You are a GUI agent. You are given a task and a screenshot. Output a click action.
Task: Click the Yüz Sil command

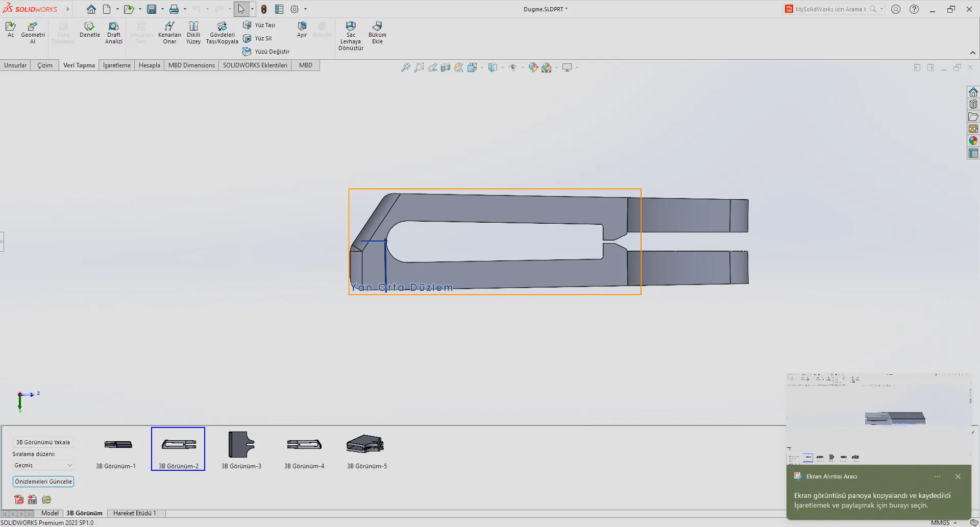point(257,38)
